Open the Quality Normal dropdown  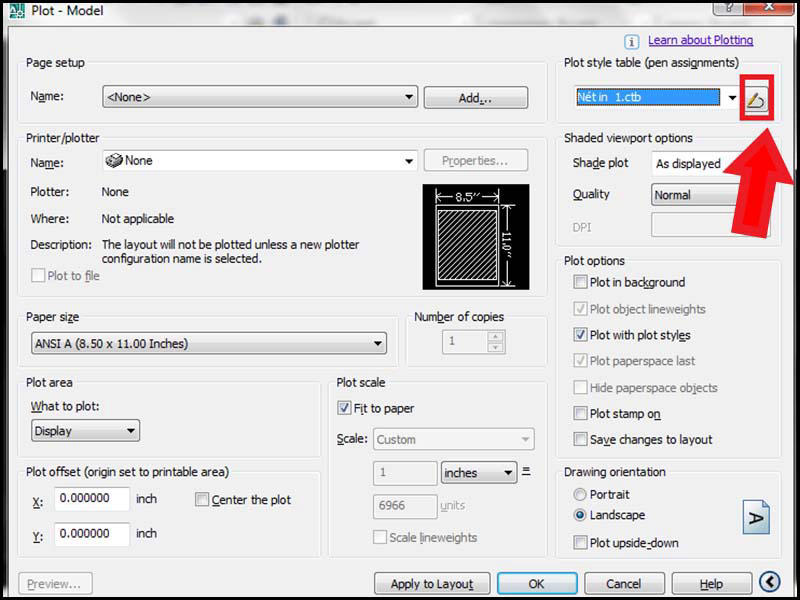694,195
